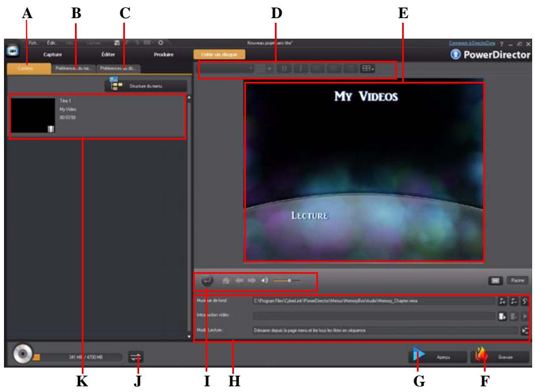
Task: Click the PowerDirector upgrade arrow icon
Action: [455, 54]
